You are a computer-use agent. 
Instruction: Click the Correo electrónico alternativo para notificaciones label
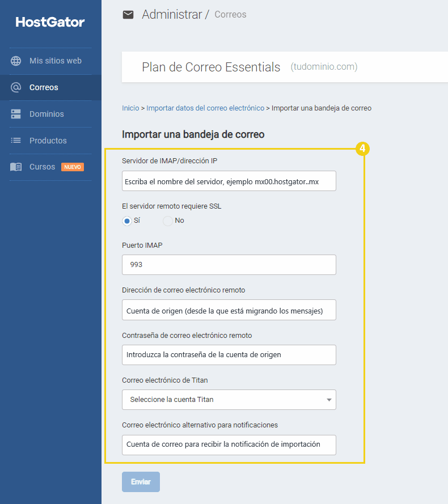pos(200,425)
